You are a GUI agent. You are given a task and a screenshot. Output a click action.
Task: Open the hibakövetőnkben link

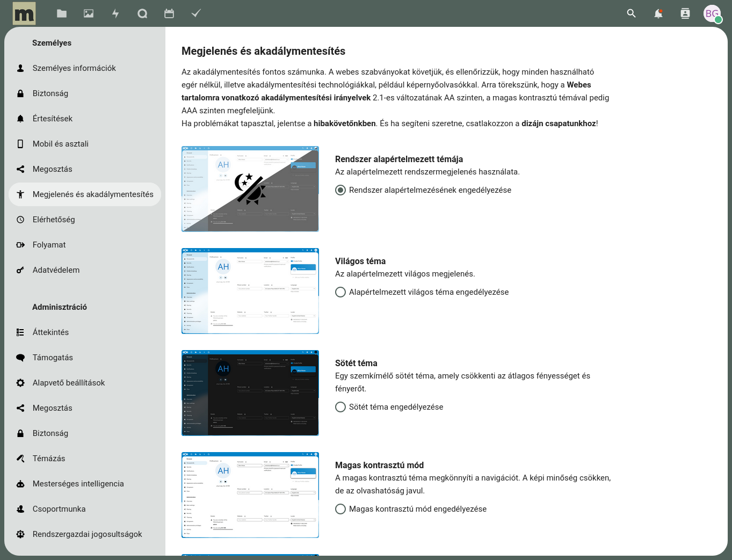coord(345,123)
